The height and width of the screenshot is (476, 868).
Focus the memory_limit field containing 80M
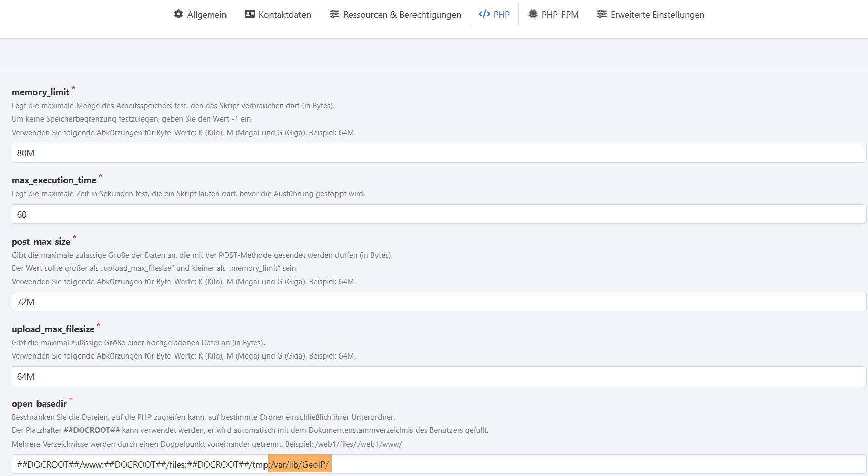[x=439, y=153]
